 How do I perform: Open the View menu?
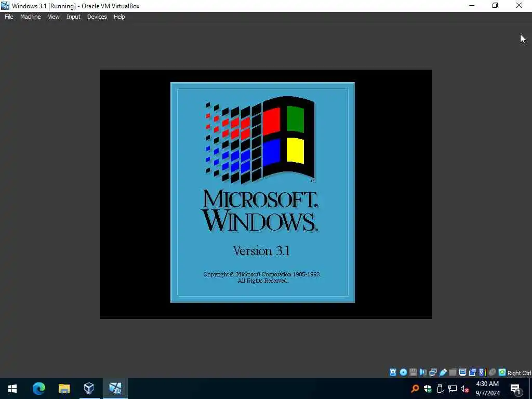pyautogui.click(x=54, y=17)
